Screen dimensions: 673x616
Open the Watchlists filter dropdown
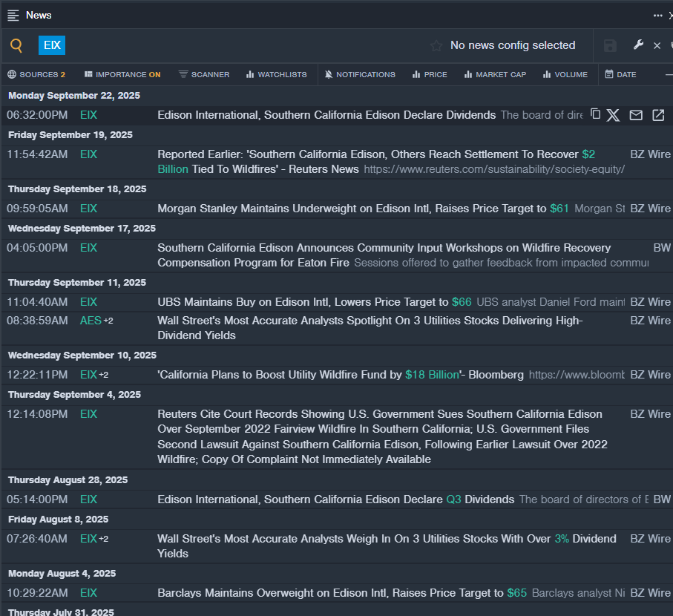277,74
